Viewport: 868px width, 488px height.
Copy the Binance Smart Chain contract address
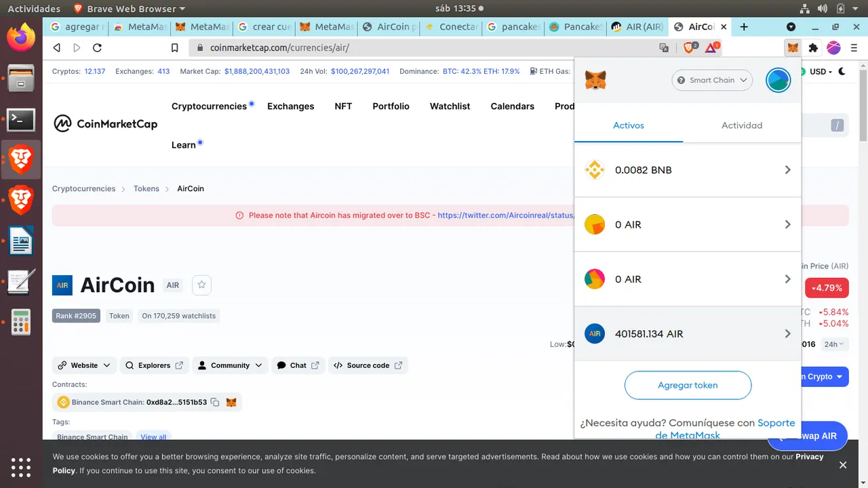(x=215, y=402)
